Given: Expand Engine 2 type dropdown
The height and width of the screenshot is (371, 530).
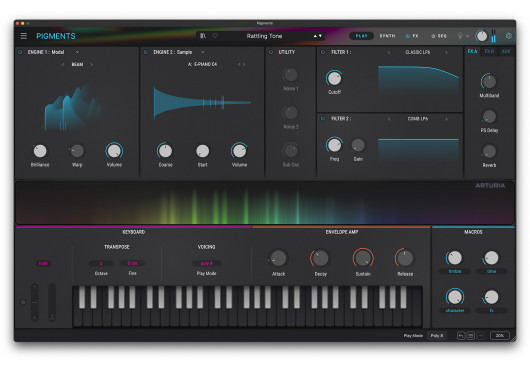Looking at the screenshot, I should (203, 52).
